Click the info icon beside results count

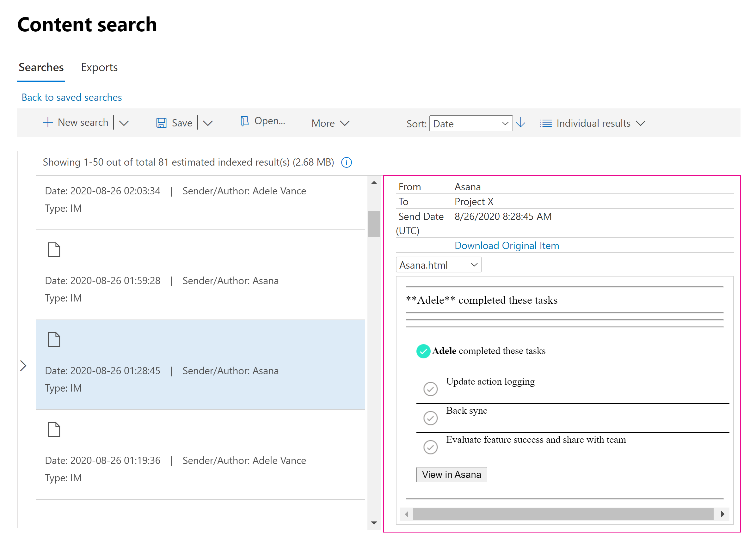[346, 162]
